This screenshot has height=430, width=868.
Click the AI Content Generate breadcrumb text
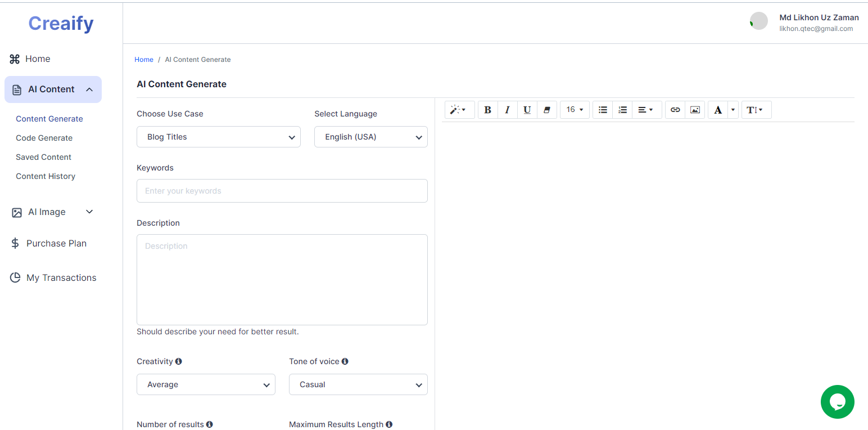point(198,60)
